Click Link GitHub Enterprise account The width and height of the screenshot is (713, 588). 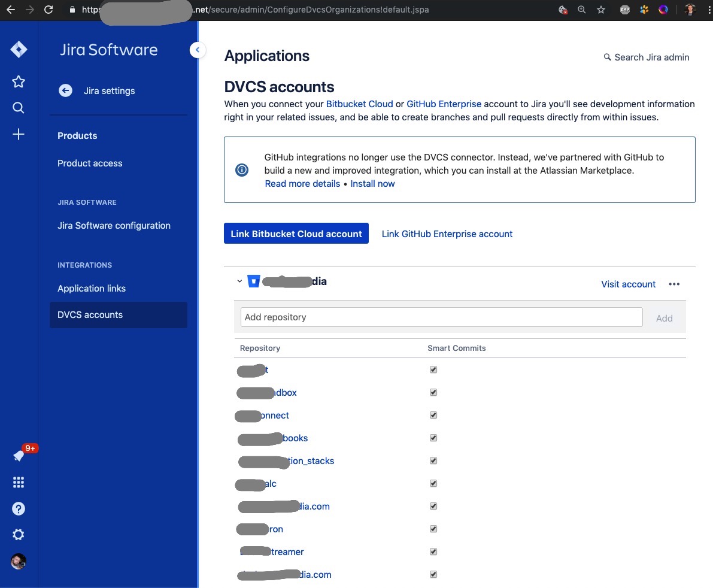pos(447,234)
